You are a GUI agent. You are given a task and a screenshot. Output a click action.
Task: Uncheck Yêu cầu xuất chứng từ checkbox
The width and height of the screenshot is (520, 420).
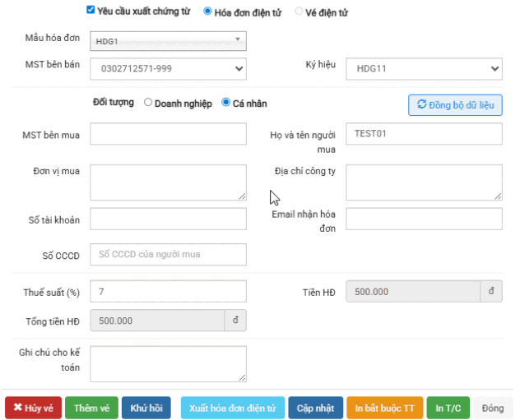tap(91, 11)
